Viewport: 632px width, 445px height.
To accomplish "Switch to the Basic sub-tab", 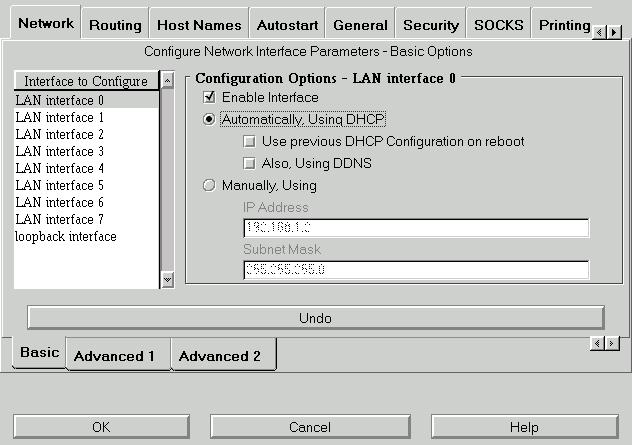I will pyautogui.click(x=40, y=352).
